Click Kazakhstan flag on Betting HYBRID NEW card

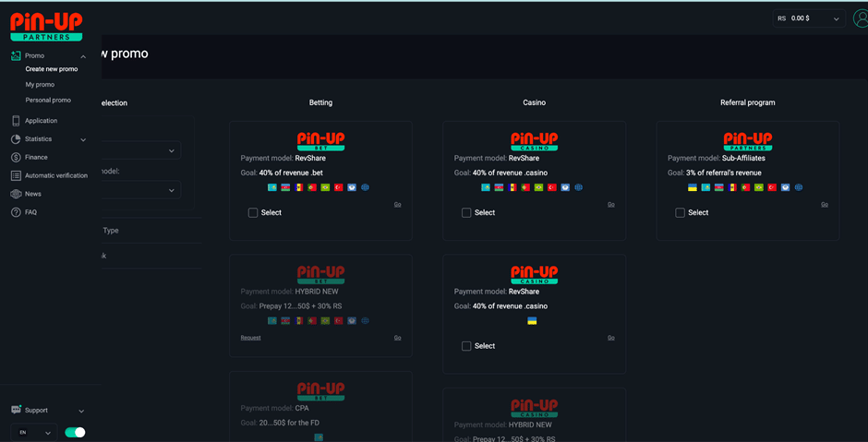(x=272, y=321)
